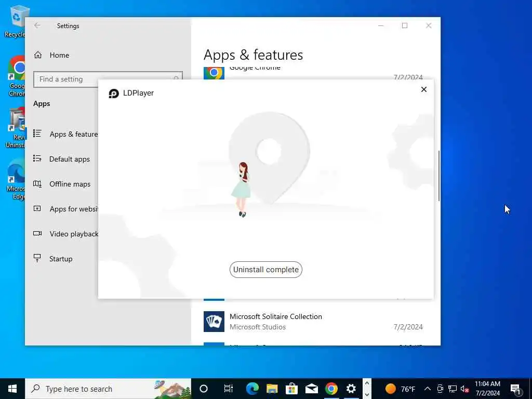The width and height of the screenshot is (532, 399).
Task: Click the 76°F weather widget
Action: click(400, 389)
